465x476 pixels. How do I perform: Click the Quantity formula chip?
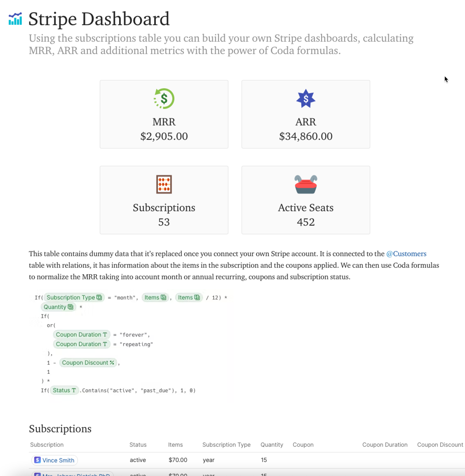[x=58, y=307]
